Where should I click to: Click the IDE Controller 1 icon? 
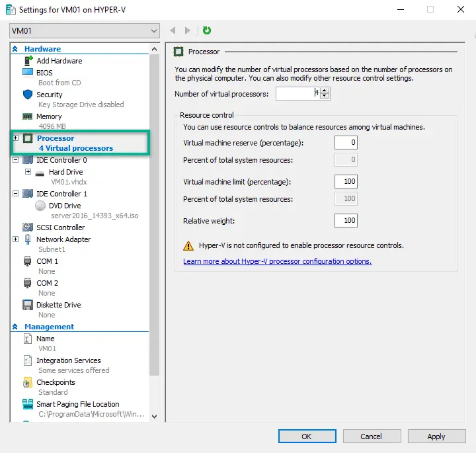pyautogui.click(x=28, y=193)
